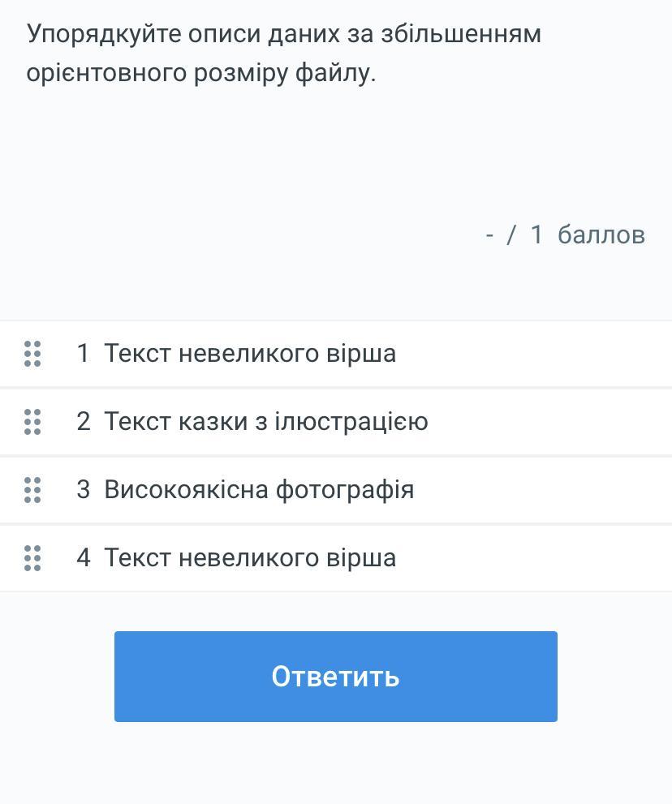Select the first 'Текст невеликого вірша' row numbered 1
Screen dimensions: 672x804
[336, 354]
